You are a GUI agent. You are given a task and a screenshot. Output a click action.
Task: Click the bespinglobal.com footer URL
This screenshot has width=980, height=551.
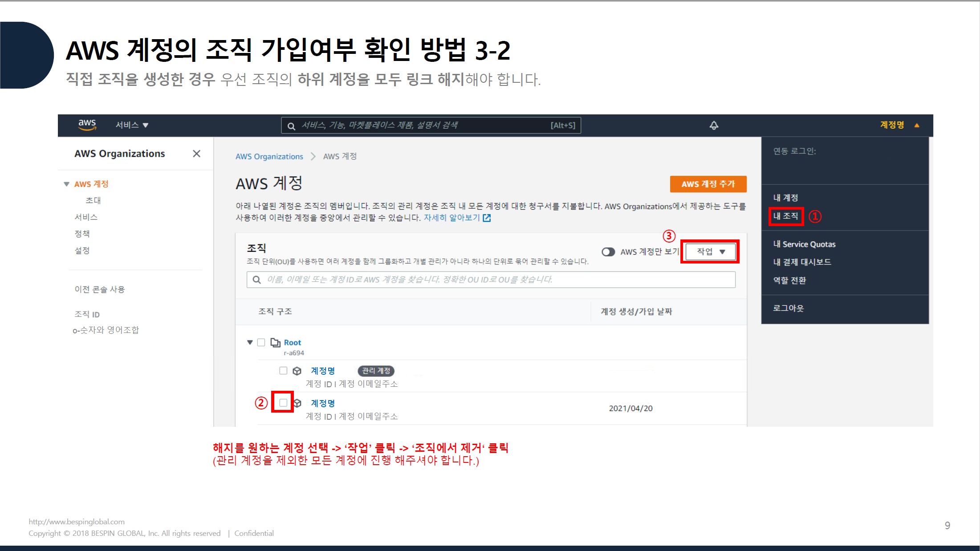click(x=77, y=522)
